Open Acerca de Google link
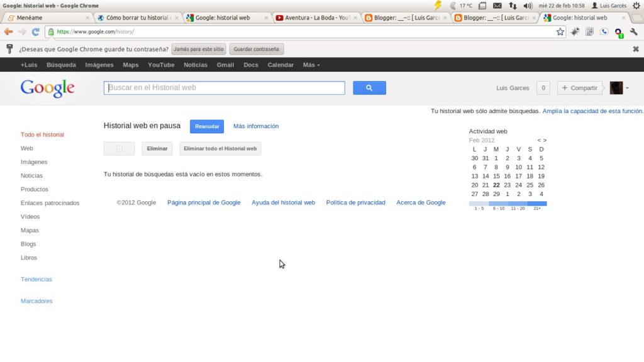644x362 pixels. click(x=421, y=203)
